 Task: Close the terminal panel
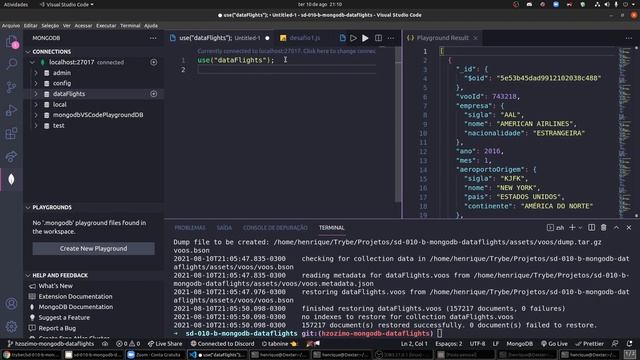tap(629, 227)
